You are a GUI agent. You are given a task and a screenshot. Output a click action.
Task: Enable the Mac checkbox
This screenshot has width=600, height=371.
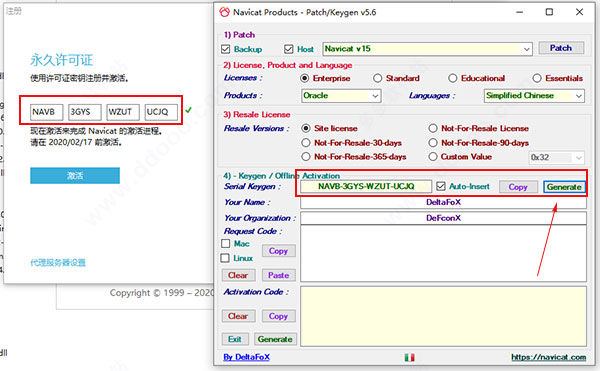[225, 244]
